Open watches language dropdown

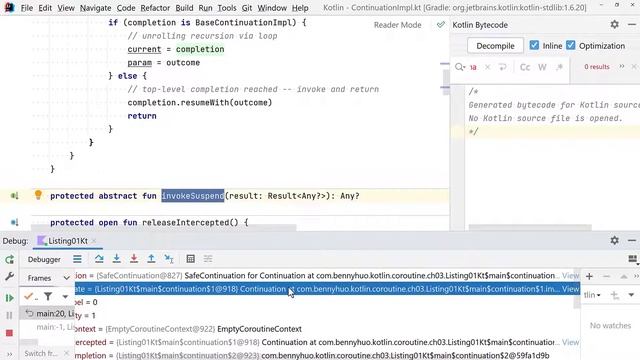[592, 295]
